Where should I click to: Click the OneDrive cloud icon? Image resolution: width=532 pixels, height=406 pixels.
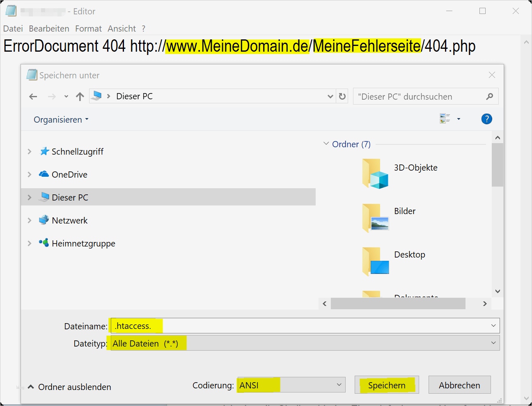pos(44,174)
